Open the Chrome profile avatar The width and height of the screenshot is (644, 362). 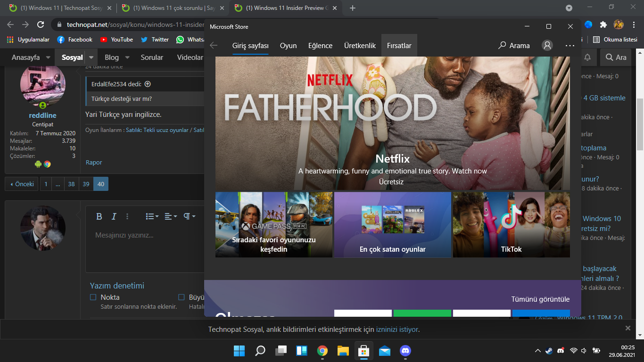pos(618,25)
